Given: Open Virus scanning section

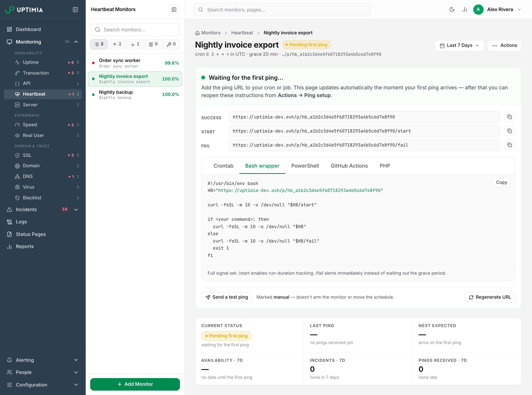Looking at the screenshot, I should 43,187.
